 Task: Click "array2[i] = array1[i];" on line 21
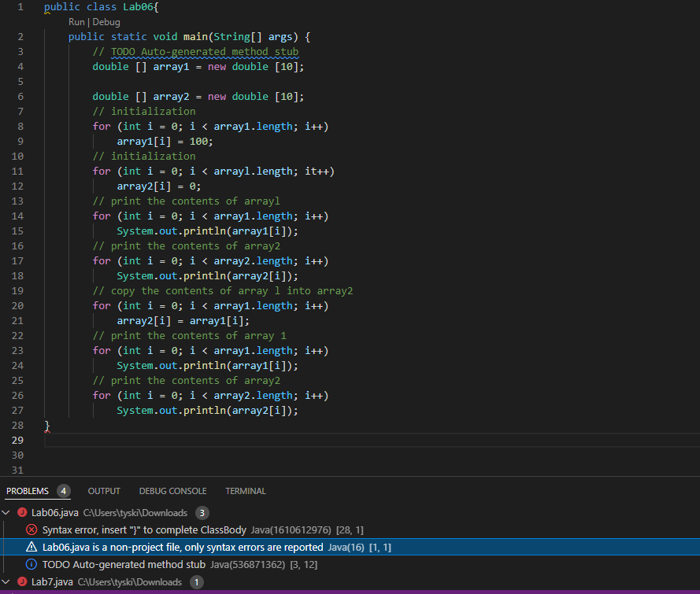[x=183, y=321]
